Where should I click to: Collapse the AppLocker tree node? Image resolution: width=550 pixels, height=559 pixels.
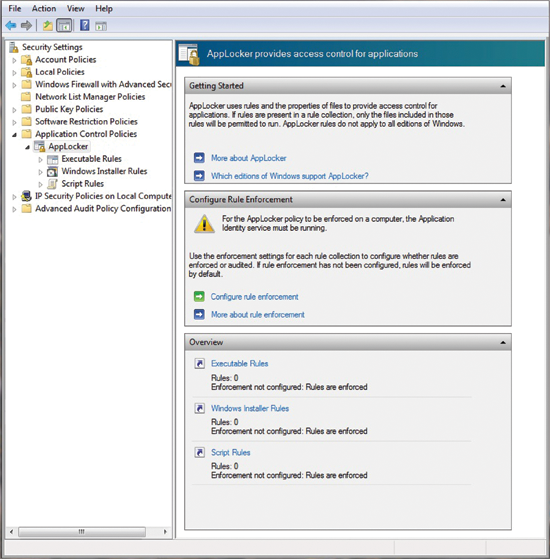tap(27, 147)
